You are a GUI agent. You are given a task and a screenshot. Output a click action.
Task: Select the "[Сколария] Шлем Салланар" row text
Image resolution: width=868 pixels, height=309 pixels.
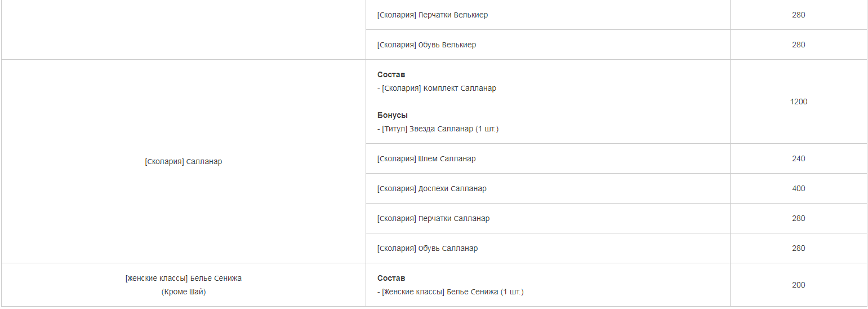(x=426, y=159)
